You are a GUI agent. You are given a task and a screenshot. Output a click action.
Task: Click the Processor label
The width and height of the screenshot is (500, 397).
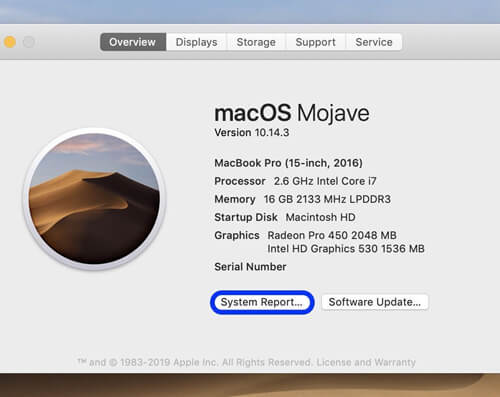(240, 181)
